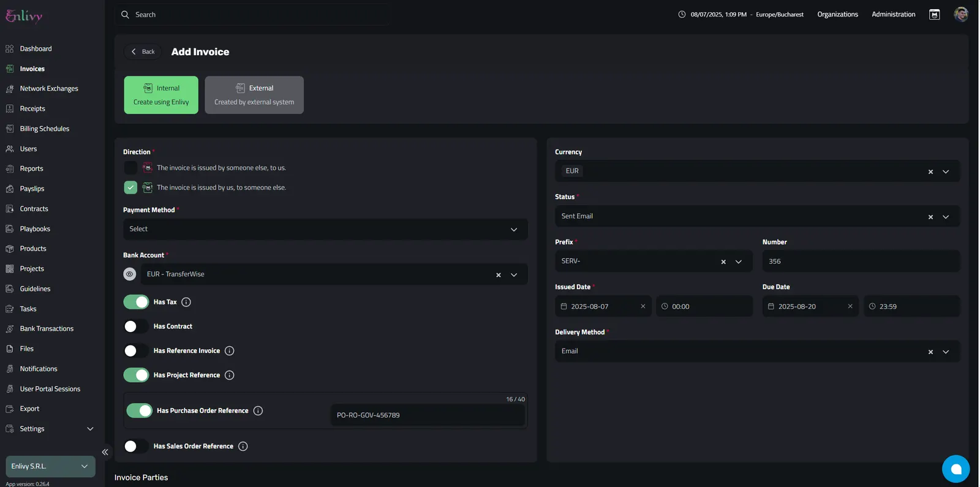This screenshot has height=487, width=980.
Task: Clear the Due Date value
Action: (x=850, y=306)
